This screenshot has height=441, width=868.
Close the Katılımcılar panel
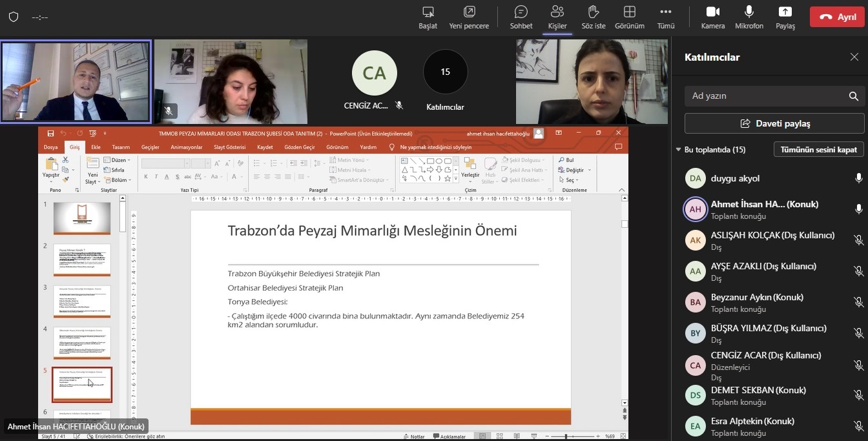tap(854, 57)
